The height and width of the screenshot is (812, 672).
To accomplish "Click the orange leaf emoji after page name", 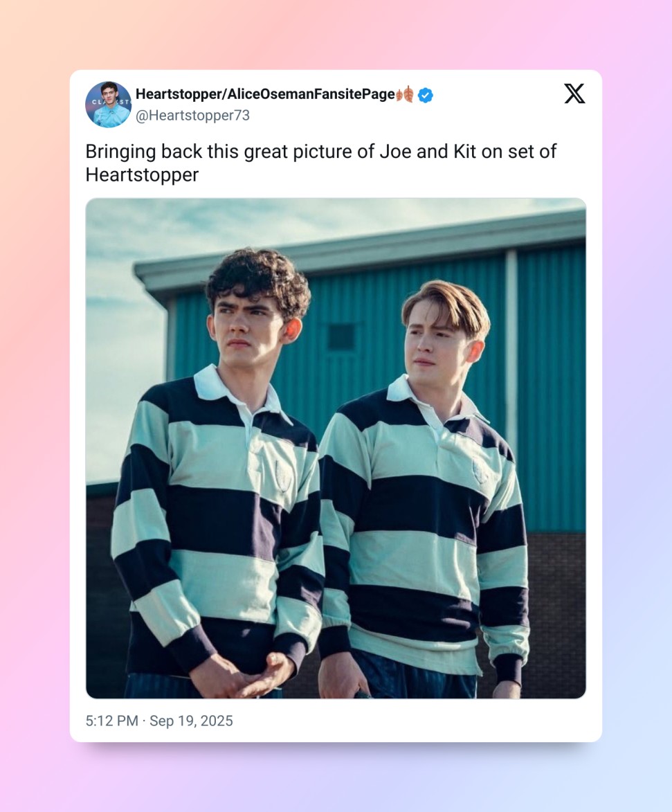I will [x=405, y=94].
